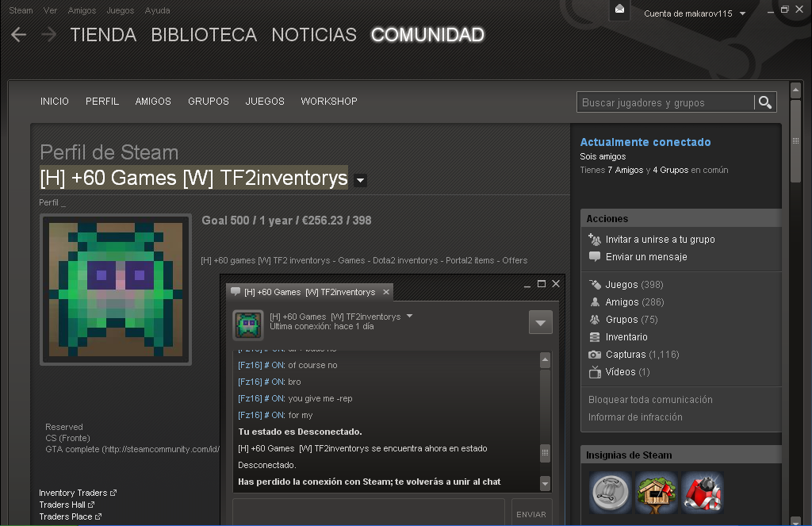Click the Capturas camera icon

[x=595, y=355]
